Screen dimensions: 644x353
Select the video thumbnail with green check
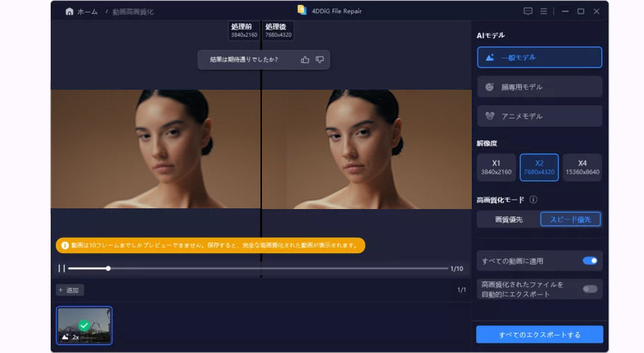pyautogui.click(x=84, y=326)
